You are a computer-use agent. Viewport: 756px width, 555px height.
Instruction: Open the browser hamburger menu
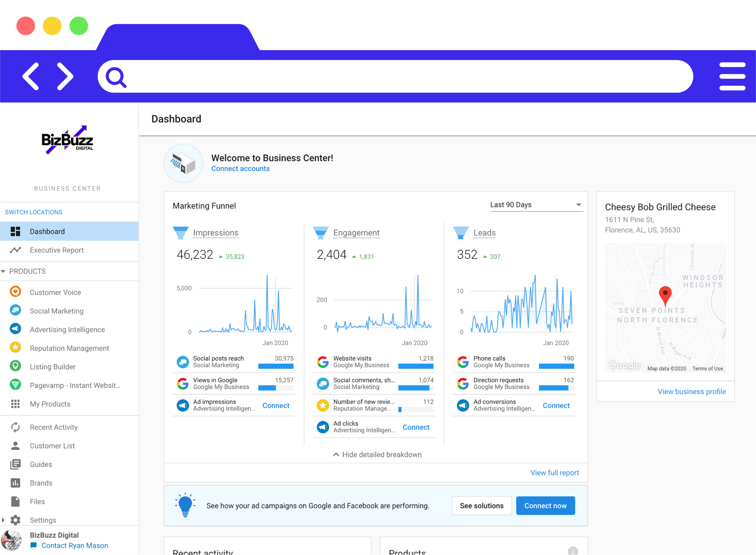coord(732,76)
